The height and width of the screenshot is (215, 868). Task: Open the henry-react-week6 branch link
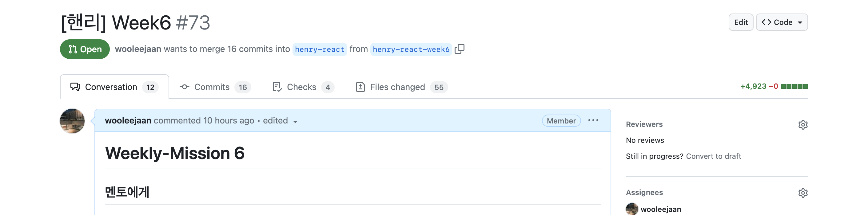pos(411,49)
